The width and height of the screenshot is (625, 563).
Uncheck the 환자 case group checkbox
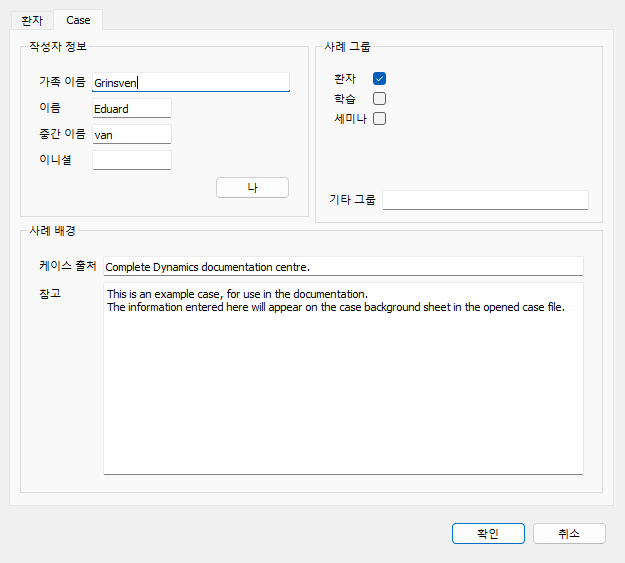pos(379,79)
